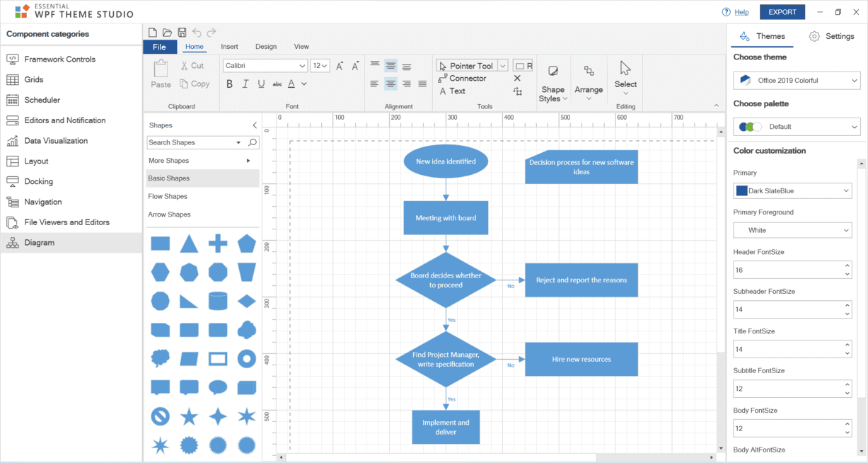Select the Text tool

click(x=456, y=91)
